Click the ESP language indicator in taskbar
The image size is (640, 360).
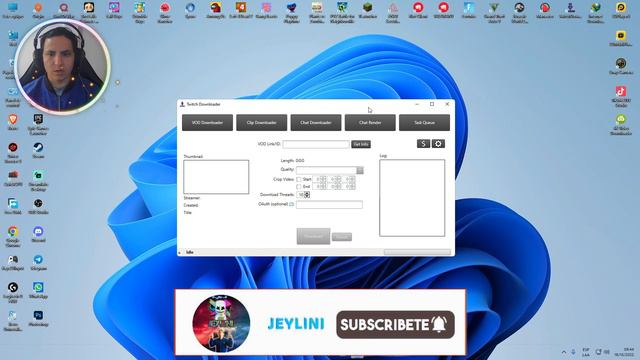586,352
